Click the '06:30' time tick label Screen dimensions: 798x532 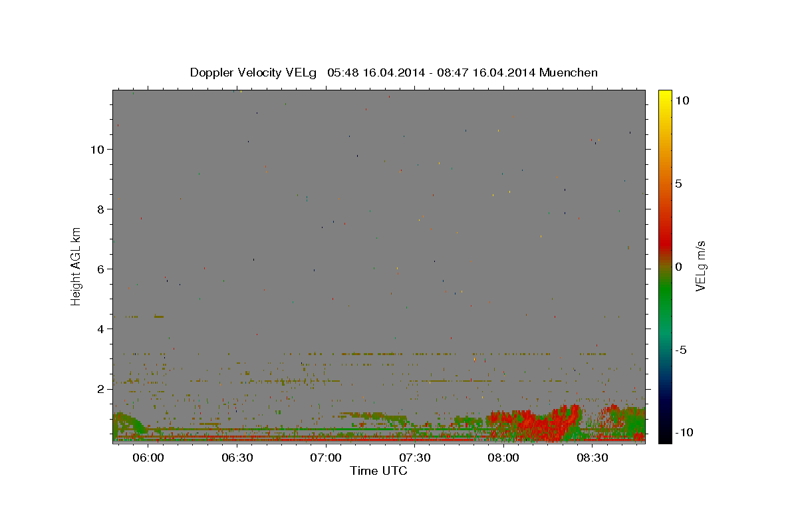tap(237, 458)
